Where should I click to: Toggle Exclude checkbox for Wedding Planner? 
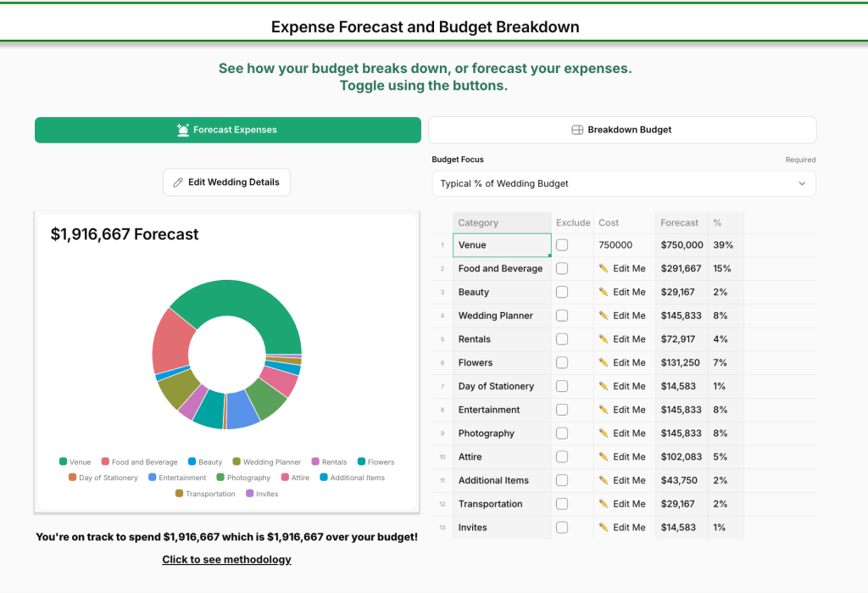[x=562, y=316]
